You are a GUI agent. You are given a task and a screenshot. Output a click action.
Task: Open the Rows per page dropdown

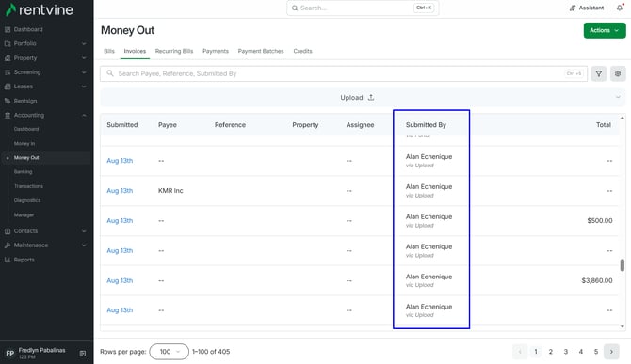coord(169,352)
